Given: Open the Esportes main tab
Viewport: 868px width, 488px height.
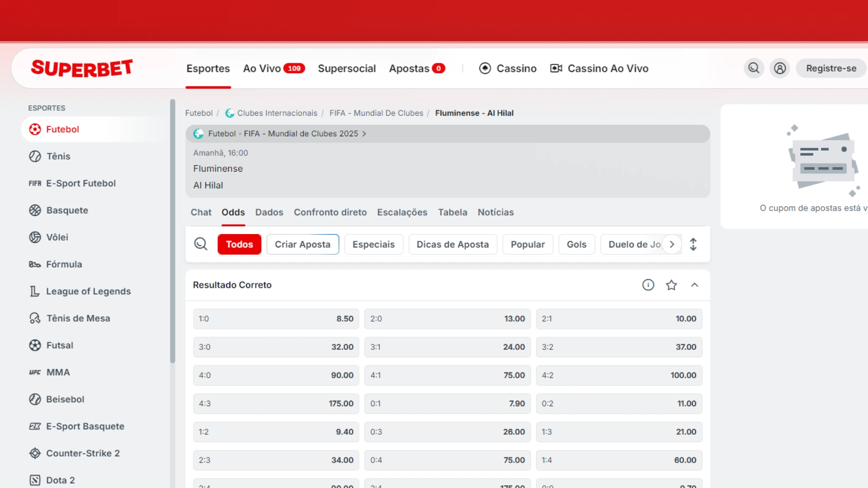Looking at the screenshot, I should (x=208, y=68).
